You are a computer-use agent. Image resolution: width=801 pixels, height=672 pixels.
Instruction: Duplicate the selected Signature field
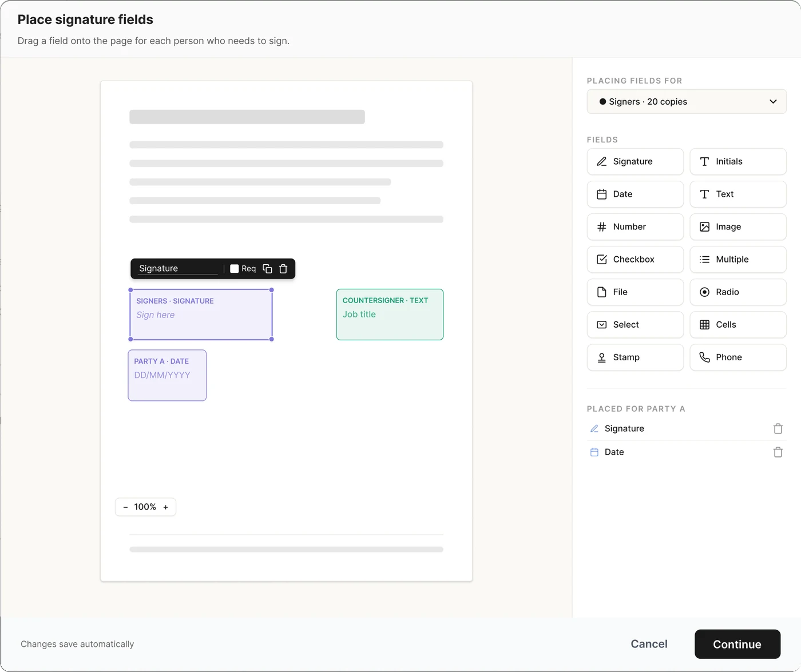(x=267, y=269)
